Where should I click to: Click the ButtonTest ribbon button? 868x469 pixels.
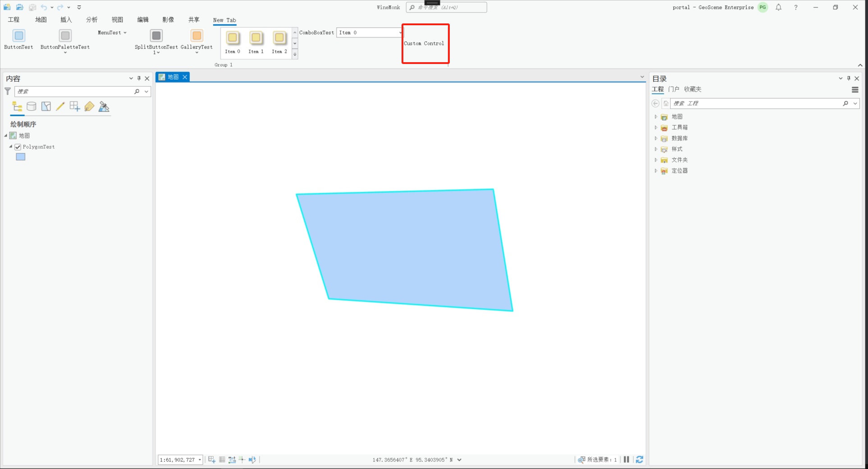click(x=19, y=39)
